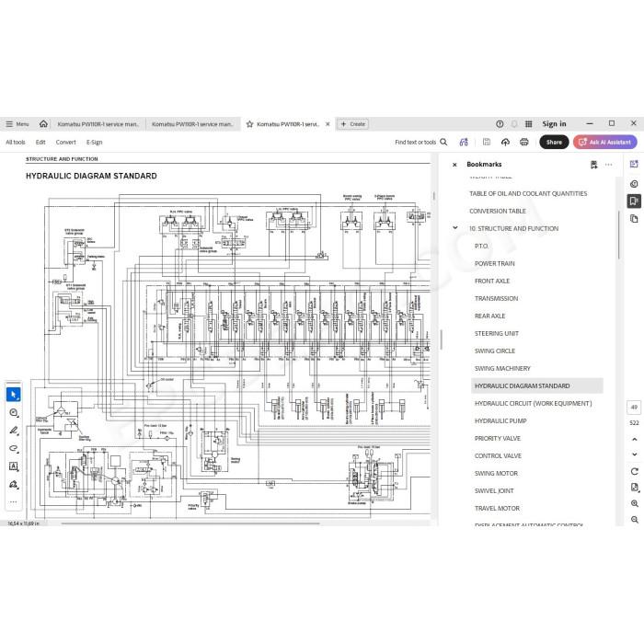
Task: Open 10. STRUCTURE AND FUNCTION bookmark
Action: click(x=513, y=228)
